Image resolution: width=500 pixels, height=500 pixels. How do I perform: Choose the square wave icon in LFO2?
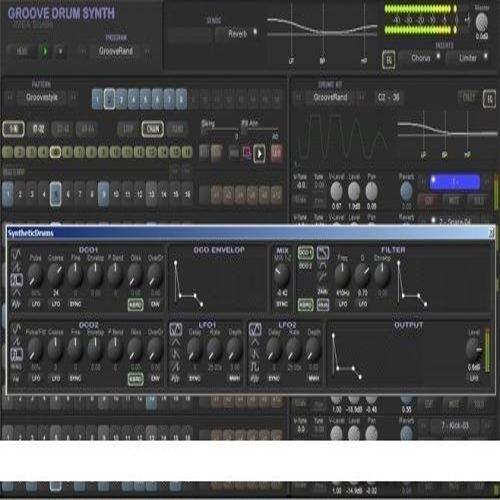255,367
